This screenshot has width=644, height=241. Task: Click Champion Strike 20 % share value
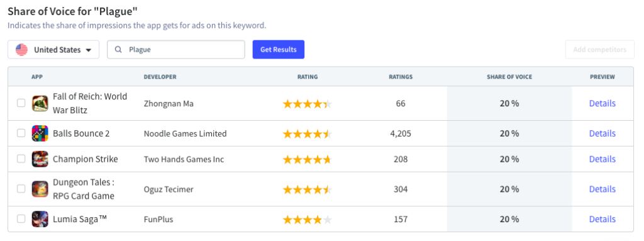click(x=509, y=159)
